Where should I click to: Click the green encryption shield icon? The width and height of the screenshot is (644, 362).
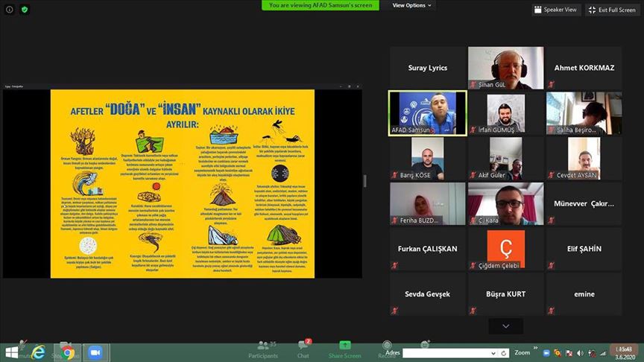click(24, 10)
